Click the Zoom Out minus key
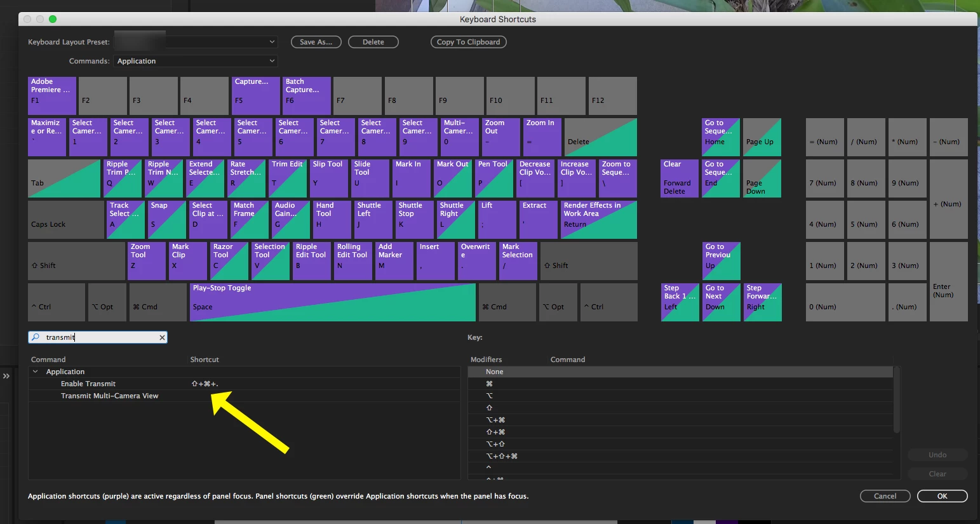 click(501, 137)
